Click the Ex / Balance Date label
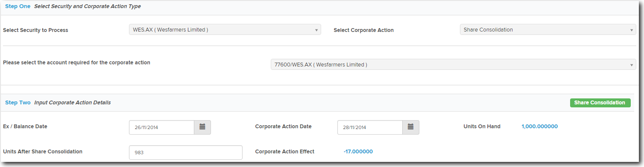This screenshot has height=167, width=644. (25, 127)
